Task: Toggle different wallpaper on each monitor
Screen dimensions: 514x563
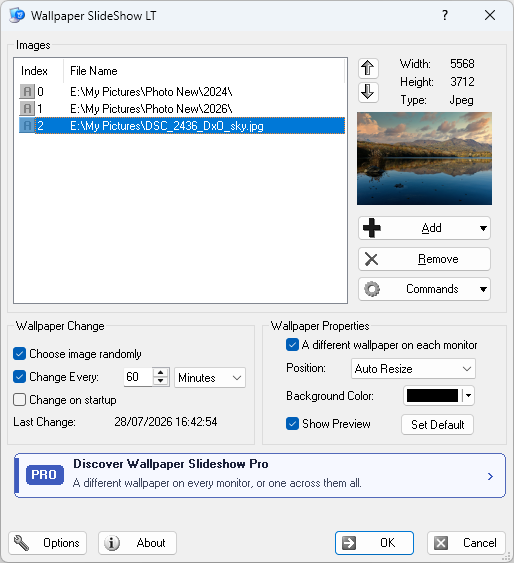Action: point(292,345)
